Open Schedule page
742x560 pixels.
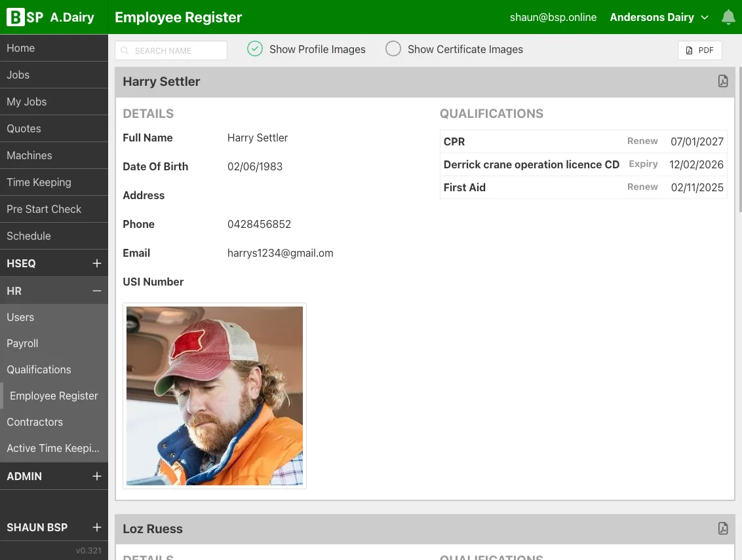tap(54, 236)
